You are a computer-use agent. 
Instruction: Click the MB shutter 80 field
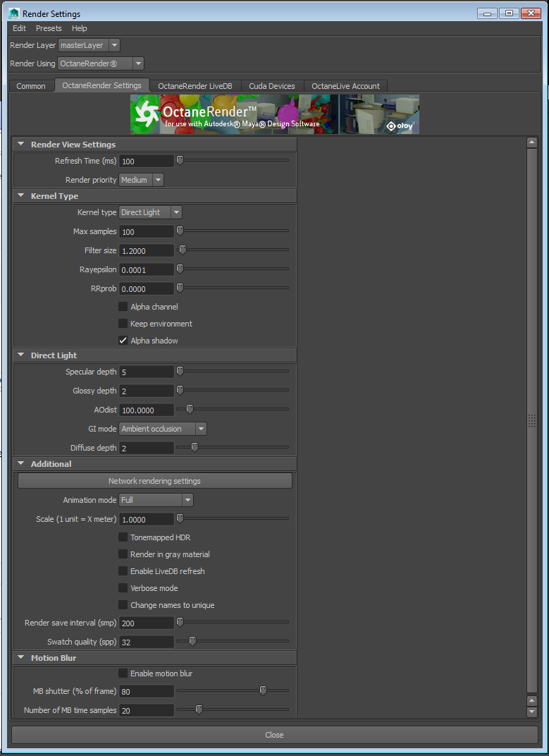(x=147, y=691)
